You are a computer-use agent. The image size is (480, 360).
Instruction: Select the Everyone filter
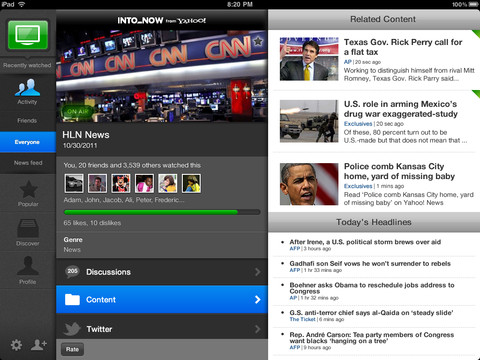pos(28,142)
